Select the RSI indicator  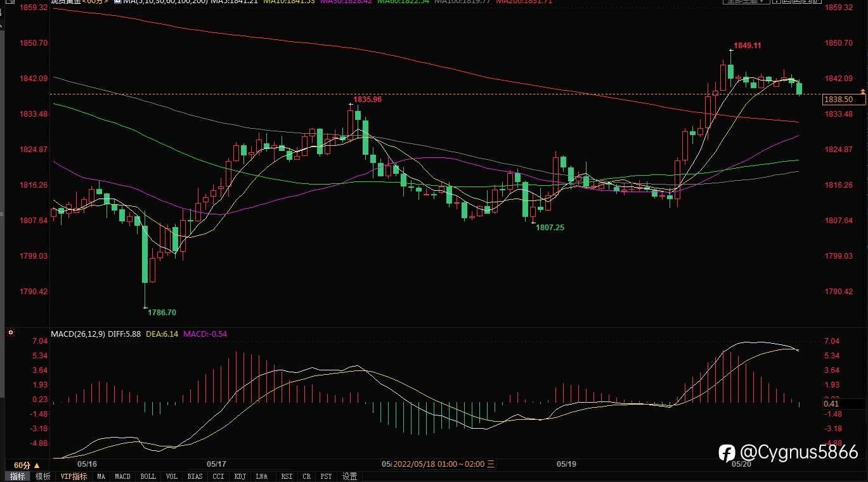click(x=287, y=476)
